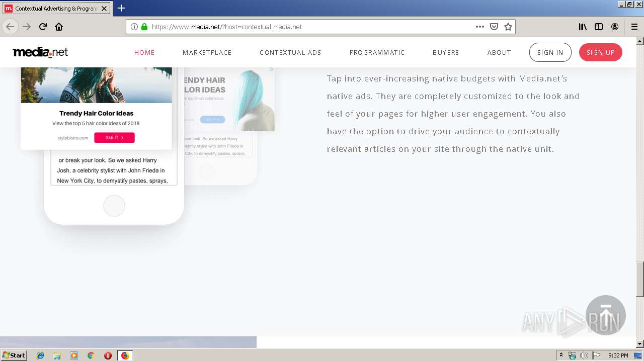Click the taskbar clock 9:32 PM
Image resolution: width=644 pixels, height=362 pixels.
(x=618, y=355)
